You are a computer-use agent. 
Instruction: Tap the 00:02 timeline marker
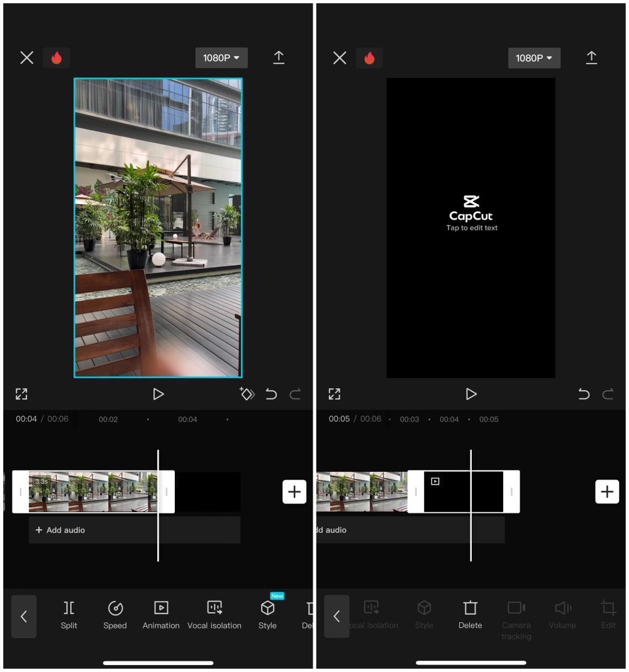click(x=108, y=419)
